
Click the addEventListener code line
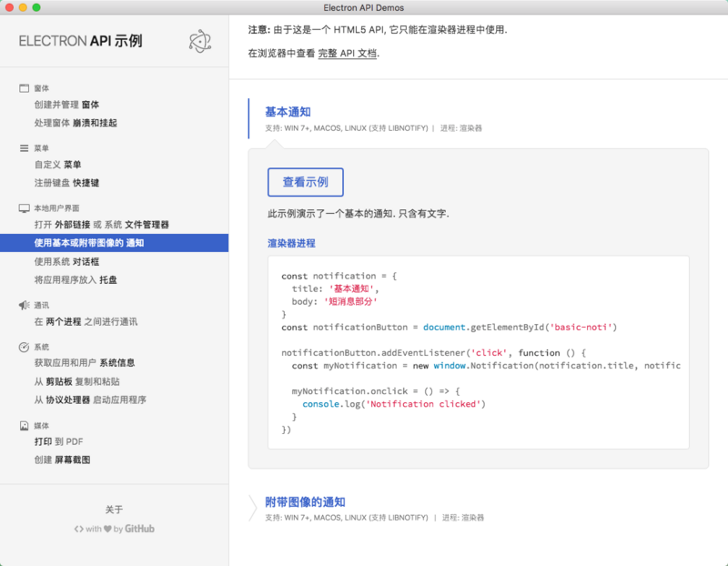pyautogui.click(x=434, y=353)
